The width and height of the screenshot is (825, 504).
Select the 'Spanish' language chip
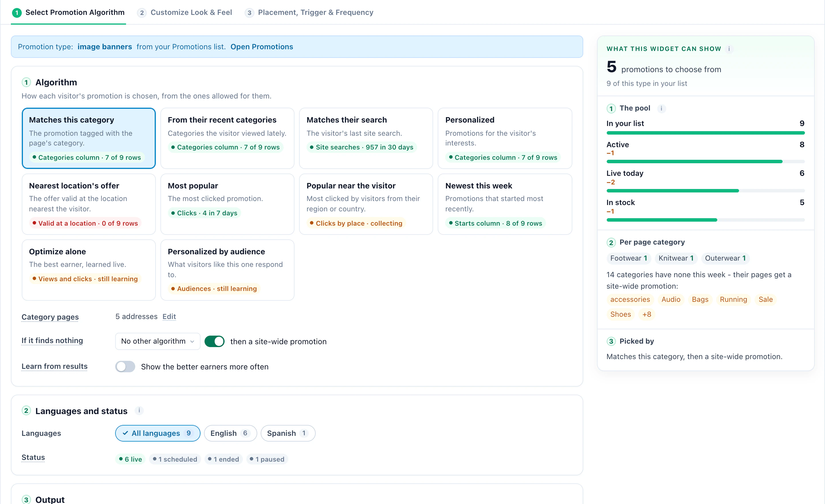[x=288, y=433]
